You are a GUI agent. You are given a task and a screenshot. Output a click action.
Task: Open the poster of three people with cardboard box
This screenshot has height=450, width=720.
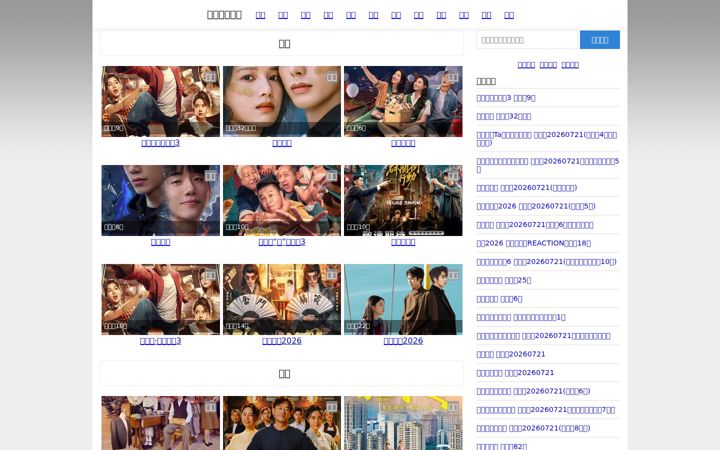click(x=403, y=101)
